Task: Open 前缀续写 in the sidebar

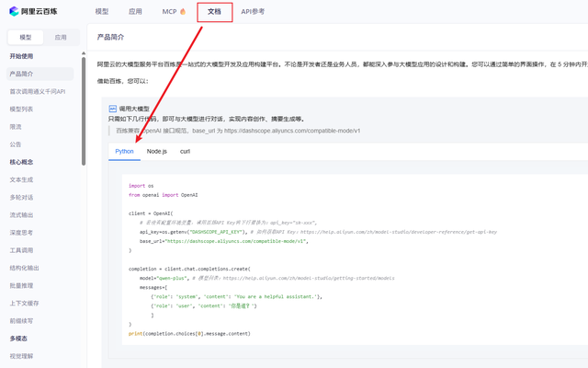Action: click(x=21, y=321)
